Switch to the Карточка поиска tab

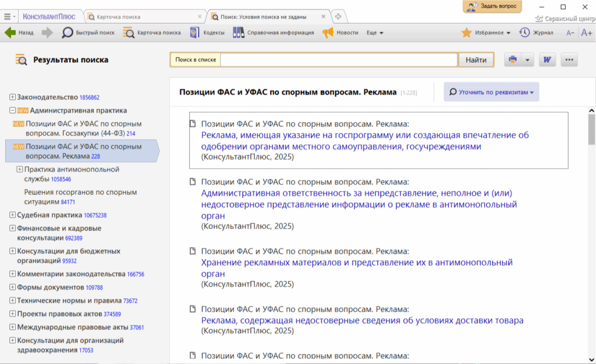coord(145,17)
